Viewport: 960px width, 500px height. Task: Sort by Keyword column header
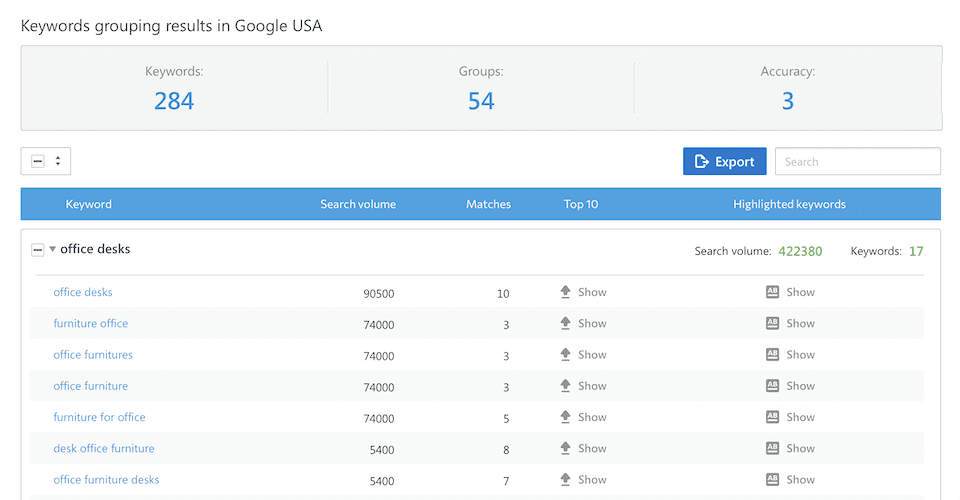[x=89, y=204]
